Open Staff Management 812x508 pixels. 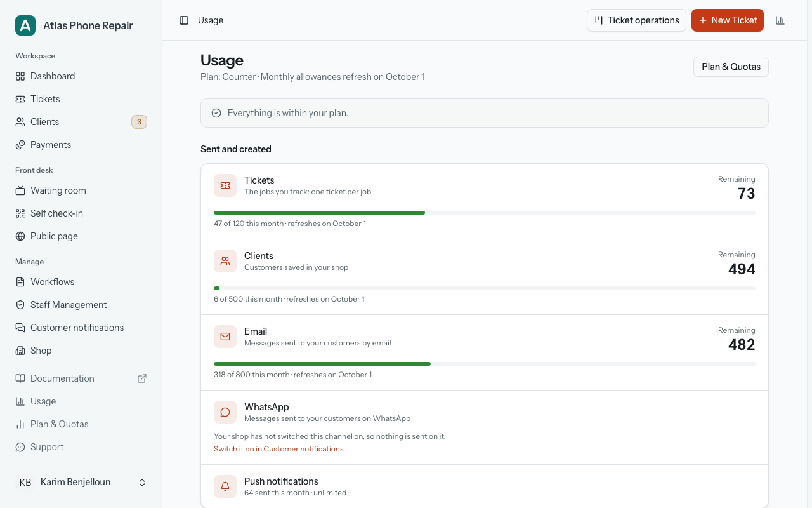(81, 305)
